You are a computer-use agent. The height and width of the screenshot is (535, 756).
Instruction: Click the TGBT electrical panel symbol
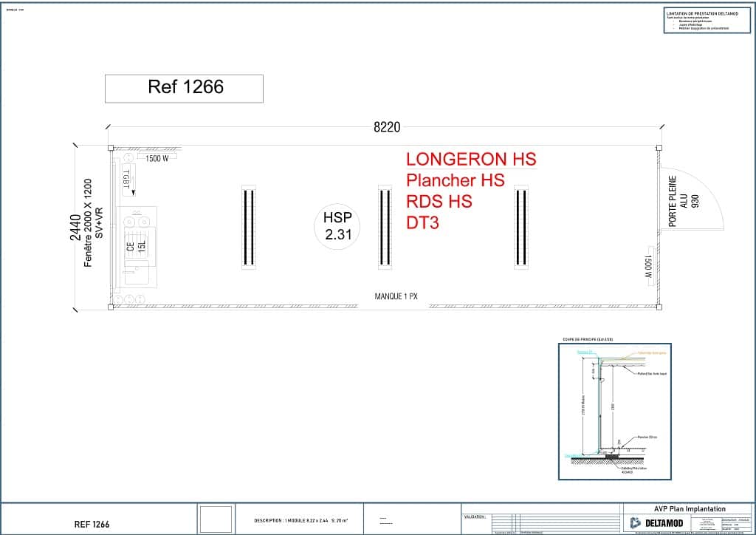tap(128, 180)
